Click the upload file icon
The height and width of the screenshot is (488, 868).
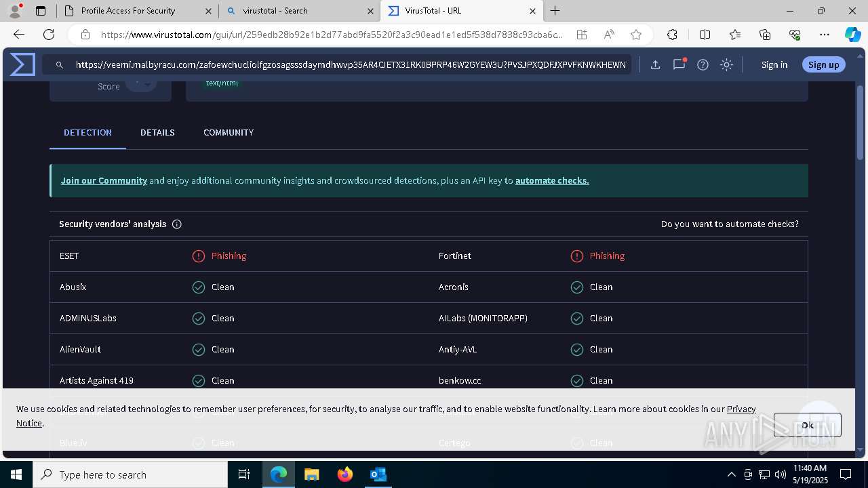click(x=655, y=64)
